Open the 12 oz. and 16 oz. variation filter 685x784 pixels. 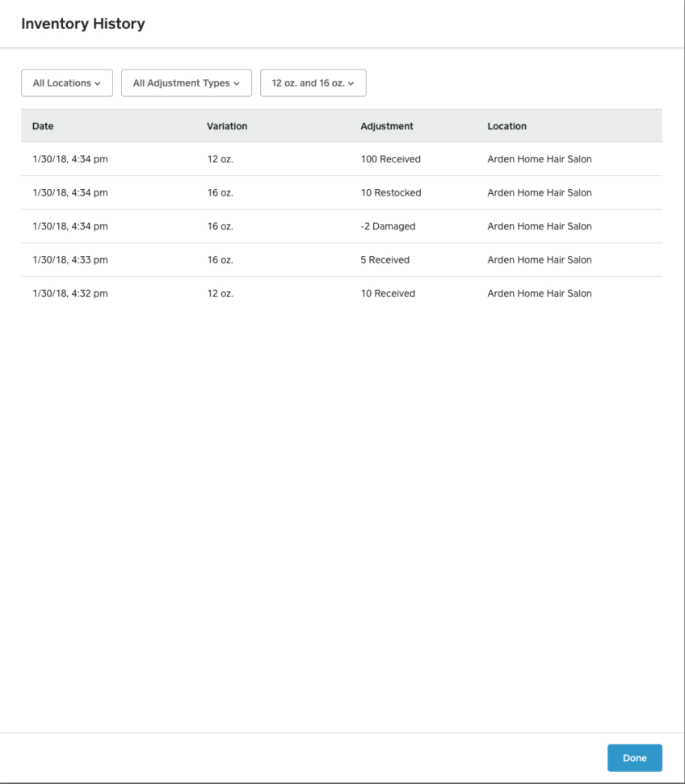point(313,82)
